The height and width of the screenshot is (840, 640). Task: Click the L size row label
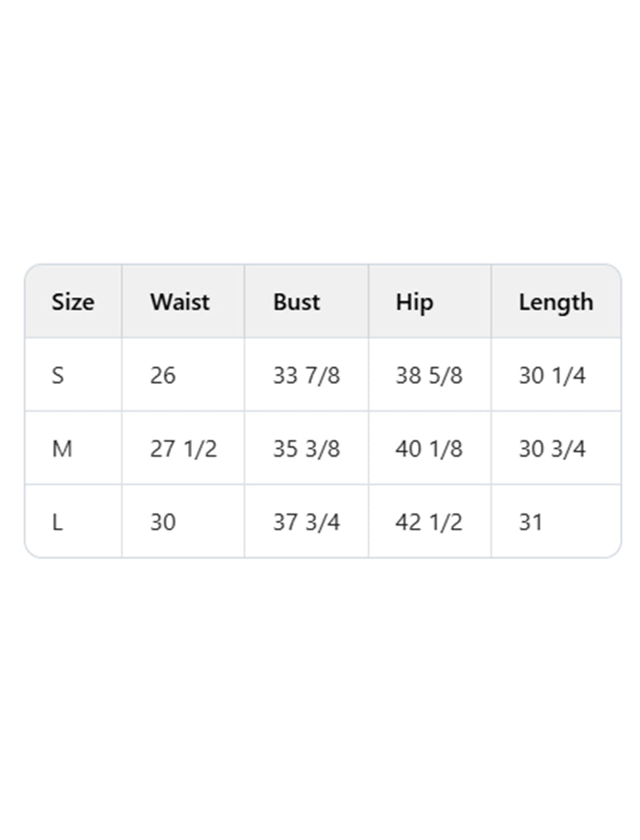pos(58,522)
